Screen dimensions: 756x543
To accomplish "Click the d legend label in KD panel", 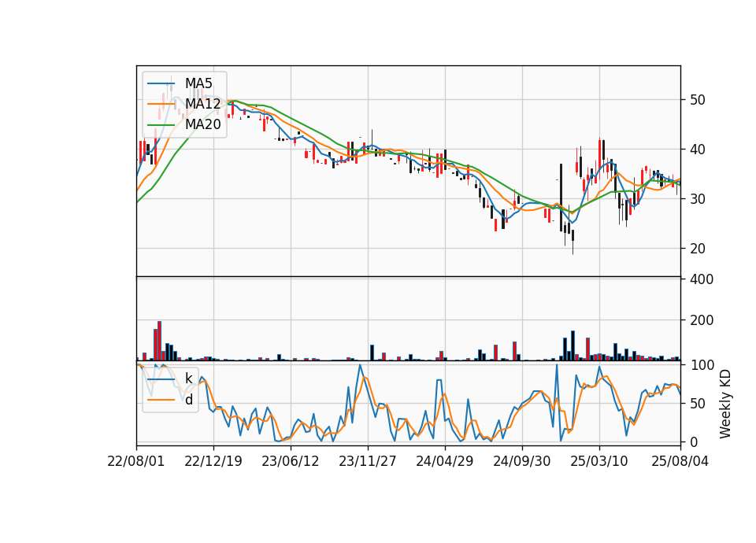I will tap(189, 400).
